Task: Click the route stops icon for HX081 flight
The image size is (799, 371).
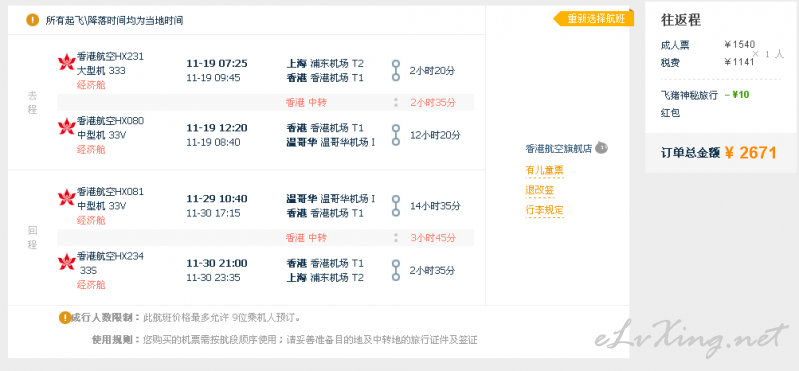Action: 396,205
